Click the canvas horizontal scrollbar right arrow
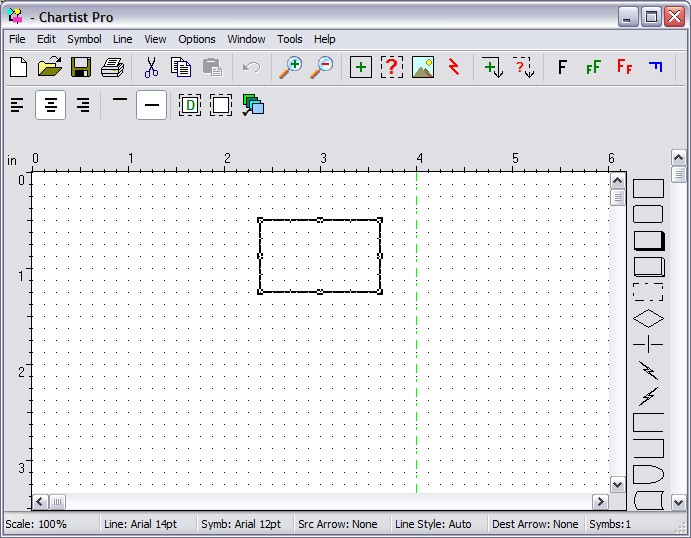This screenshot has height=538, width=691. point(600,502)
